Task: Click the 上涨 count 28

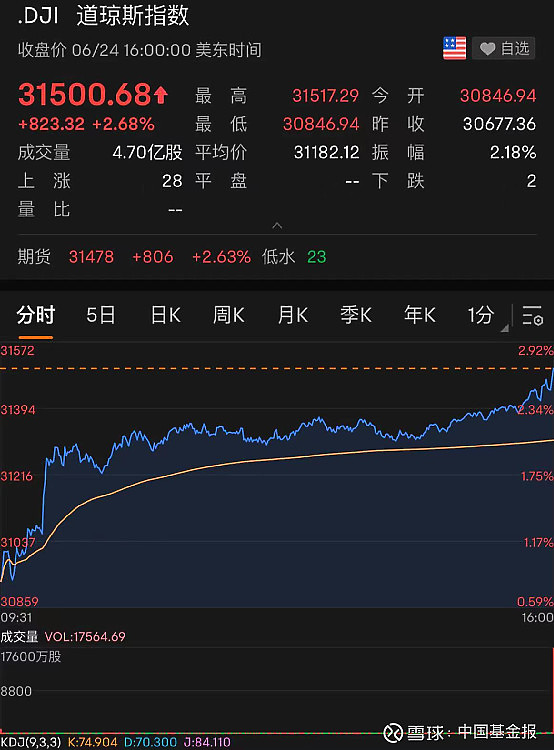Action: [172, 181]
